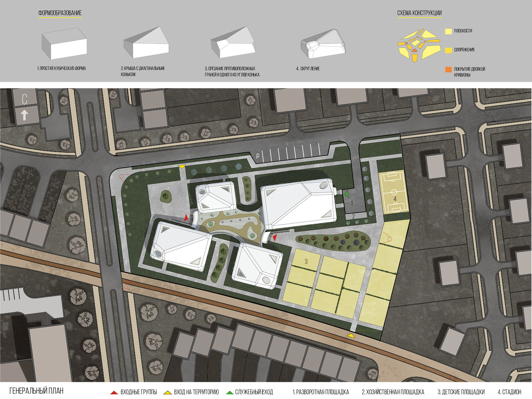The height and width of the screenshot is (399, 532).
Task: Click the СОПРЯЖЕНИЯ legend label
Action: 464,50
